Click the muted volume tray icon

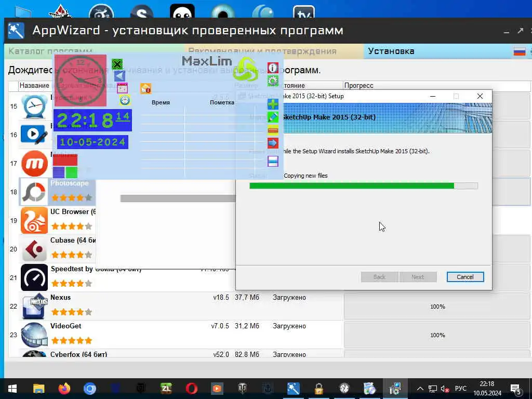(x=445, y=389)
